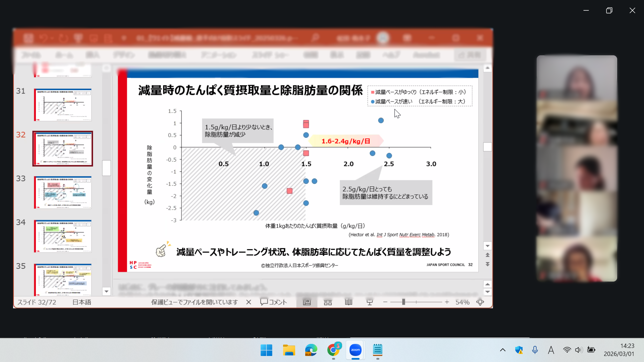Mute the microphone in the system tray

coord(535,350)
